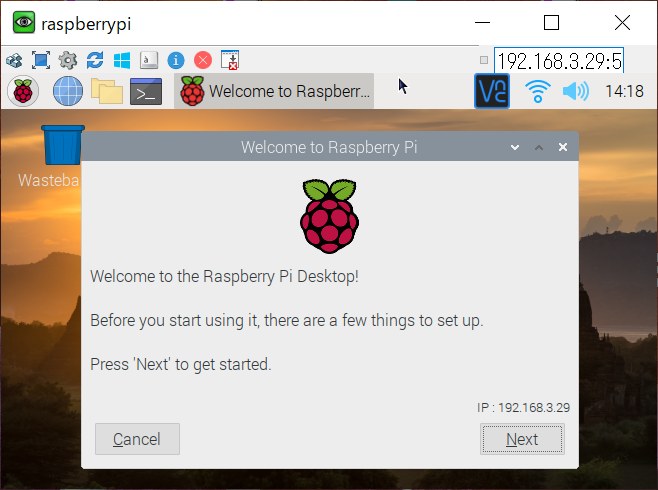Open the volume control speaker icon

575,91
